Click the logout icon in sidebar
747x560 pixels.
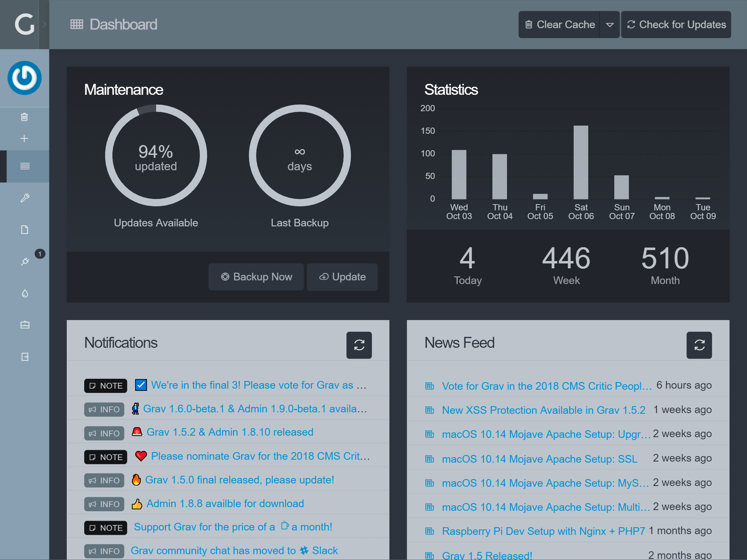[x=24, y=357]
